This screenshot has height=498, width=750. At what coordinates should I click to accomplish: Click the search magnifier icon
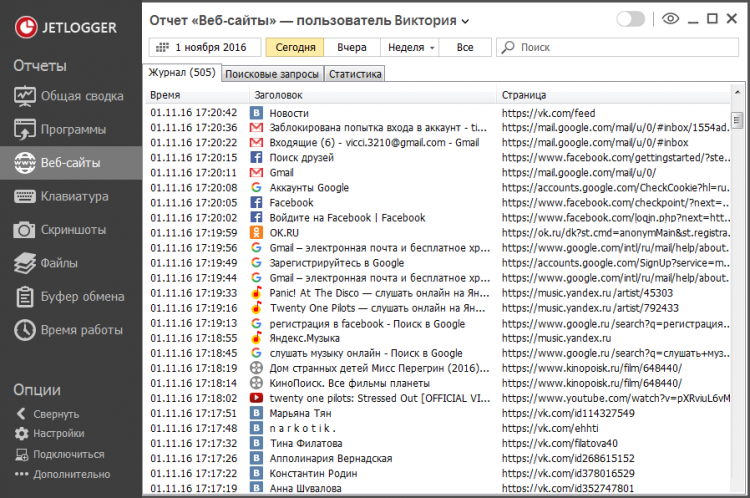point(508,47)
